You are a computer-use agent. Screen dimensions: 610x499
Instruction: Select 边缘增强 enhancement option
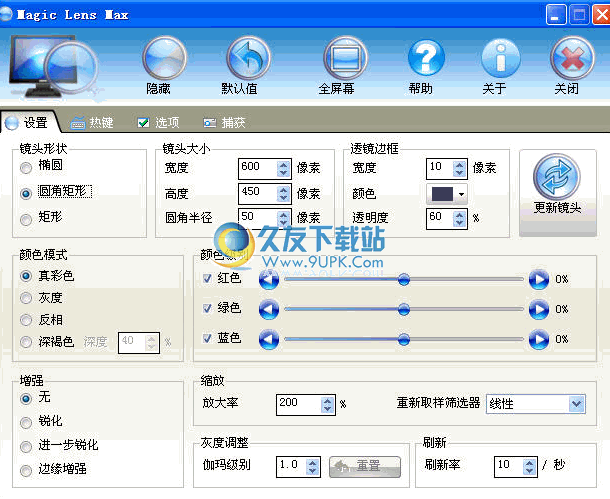pyautogui.click(x=26, y=471)
